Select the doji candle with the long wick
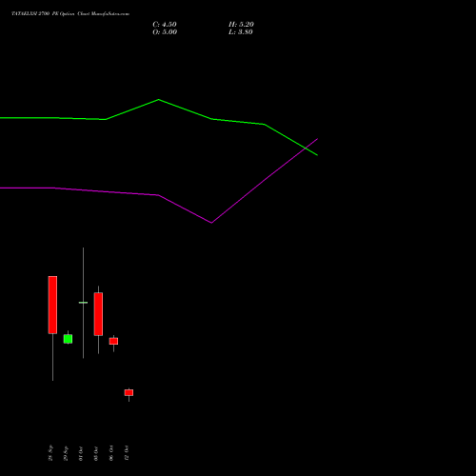 tap(83, 303)
